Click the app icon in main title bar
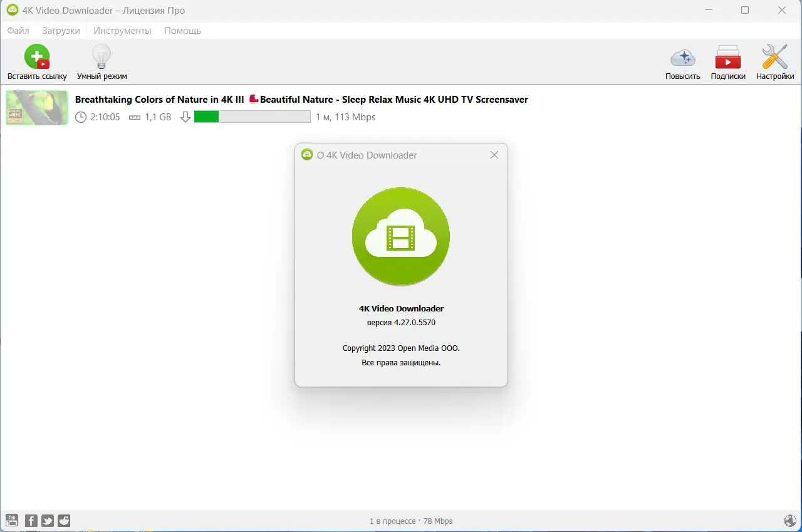Screen dimensions: 802x532 [x=12, y=10]
